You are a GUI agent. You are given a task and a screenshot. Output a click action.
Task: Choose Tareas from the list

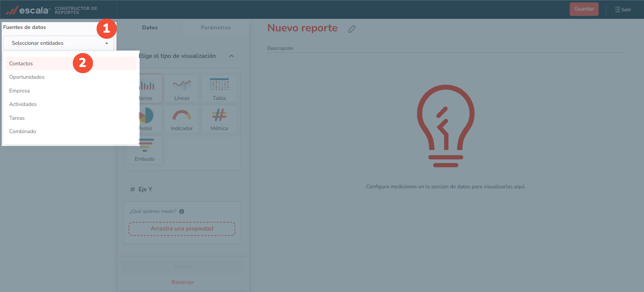coord(71,118)
